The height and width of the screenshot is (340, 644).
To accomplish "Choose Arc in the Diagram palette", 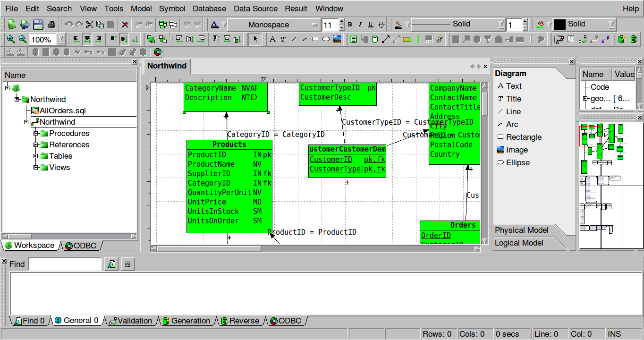I will click(x=508, y=124).
